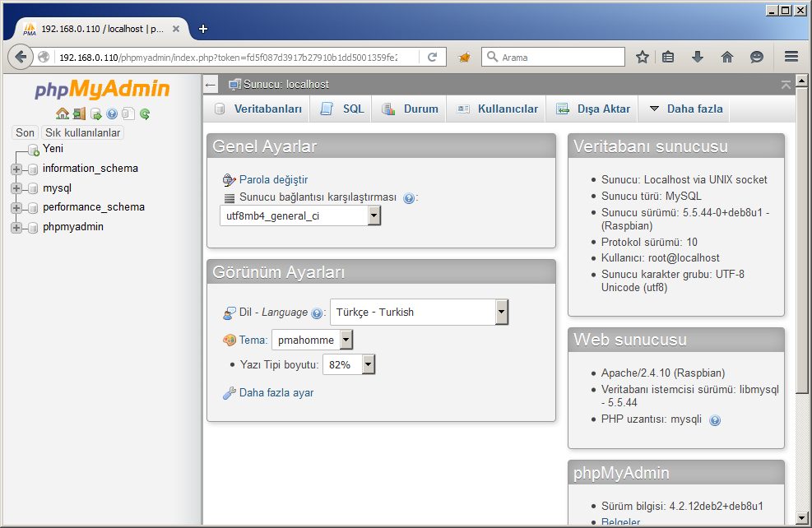Collapse the navigation panel with left arrow
The image size is (812, 528).
pyautogui.click(x=211, y=85)
